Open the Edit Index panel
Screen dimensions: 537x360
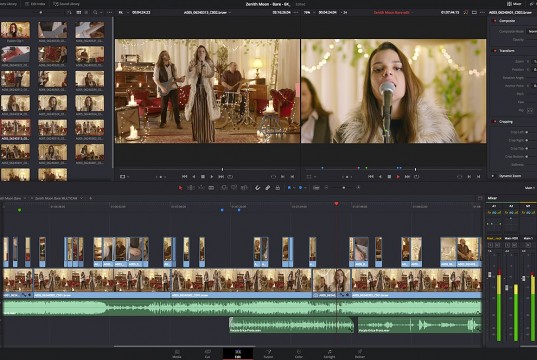point(35,4)
